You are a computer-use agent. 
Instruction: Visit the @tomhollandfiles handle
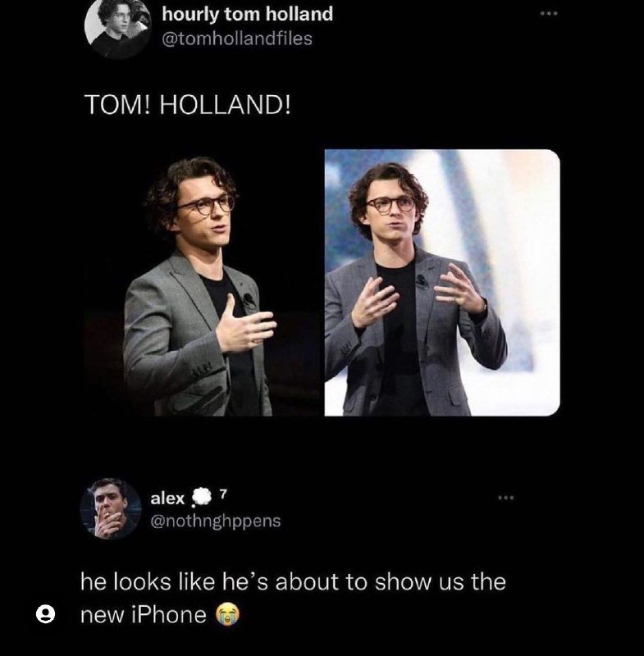pos(237,39)
